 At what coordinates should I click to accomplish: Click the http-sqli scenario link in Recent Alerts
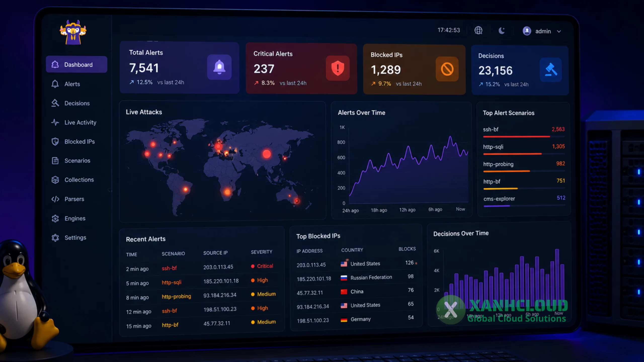coord(171,282)
